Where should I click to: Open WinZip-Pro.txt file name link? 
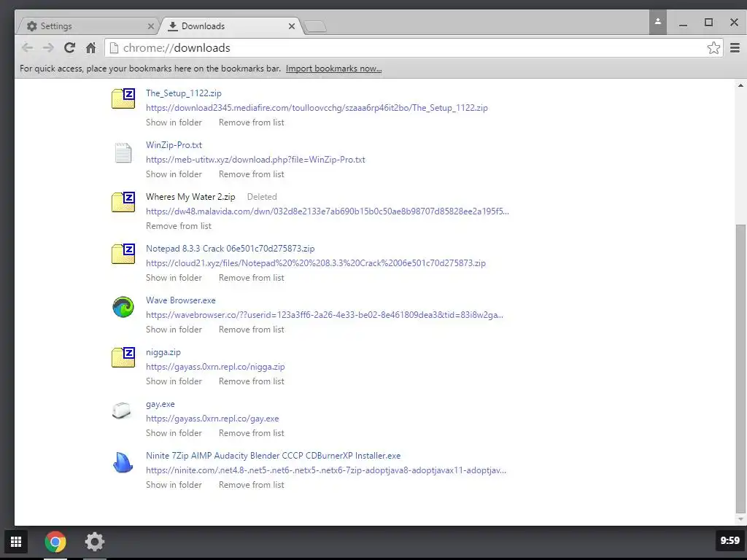click(x=174, y=145)
